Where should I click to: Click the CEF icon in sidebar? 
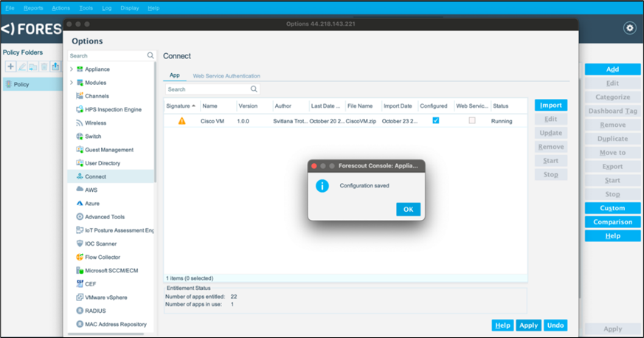(80, 284)
